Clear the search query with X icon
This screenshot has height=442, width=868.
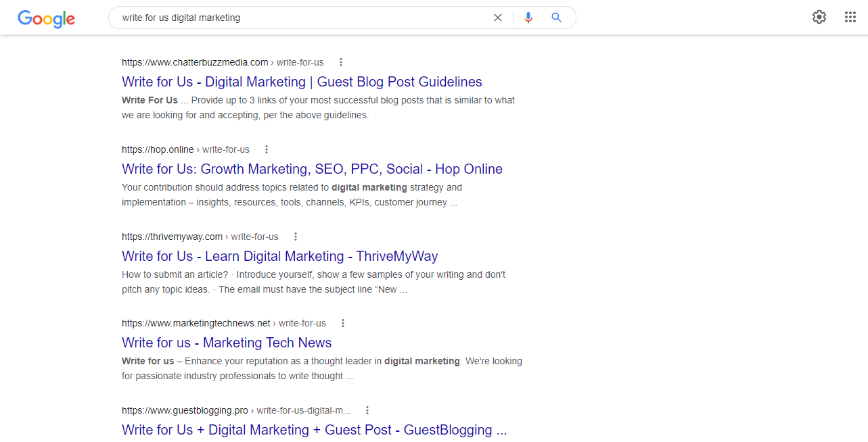498,18
